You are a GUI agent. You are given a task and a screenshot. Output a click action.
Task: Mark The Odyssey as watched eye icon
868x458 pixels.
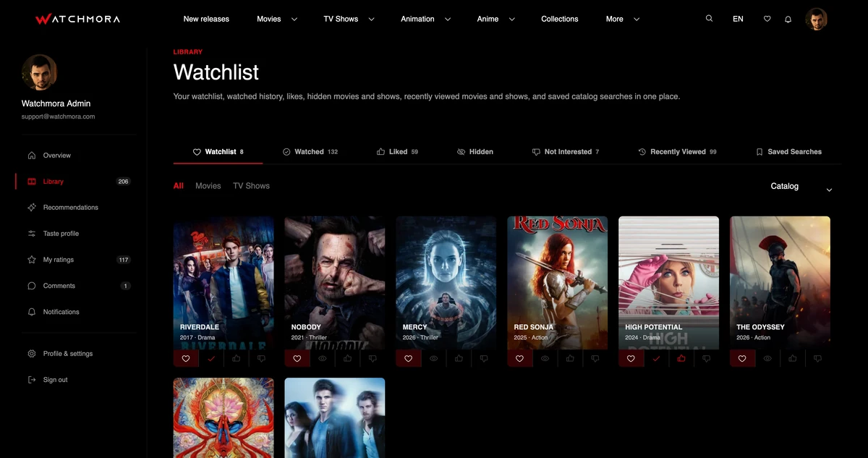(767, 358)
